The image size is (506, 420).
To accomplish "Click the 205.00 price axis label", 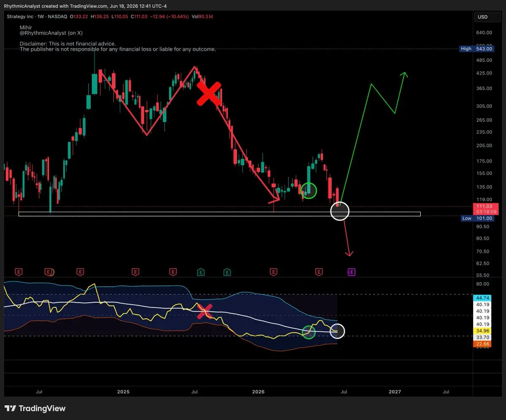I will tap(484, 145).
